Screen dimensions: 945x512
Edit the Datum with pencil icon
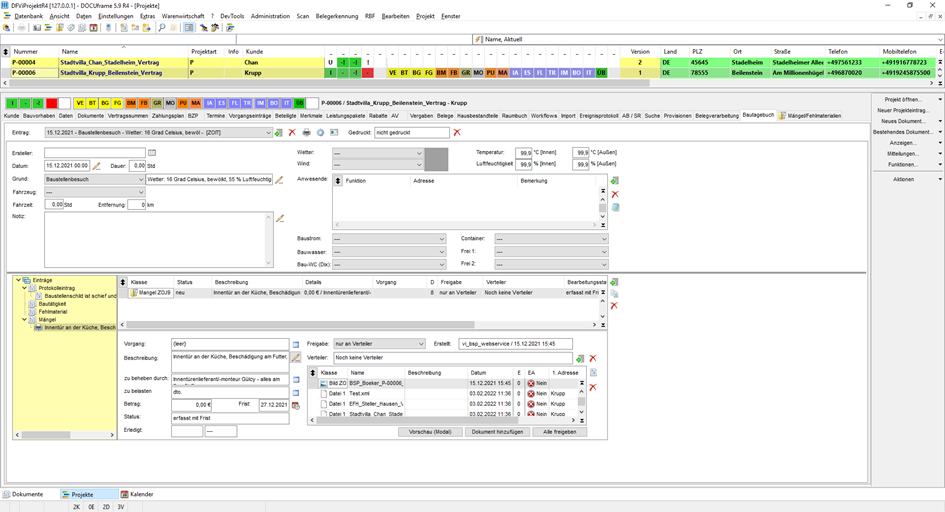pyautogui.click(x=96, y=166)
